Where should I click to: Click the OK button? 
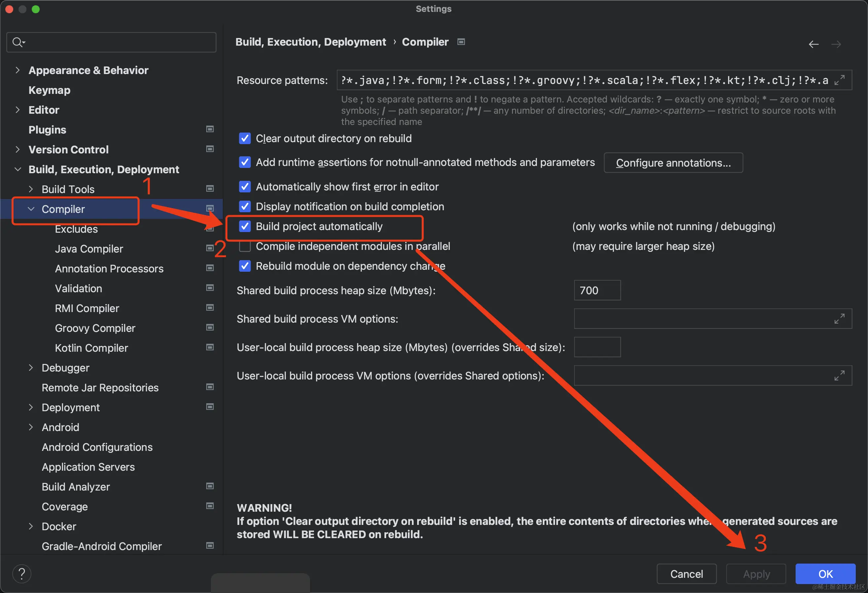pos(825,573)
